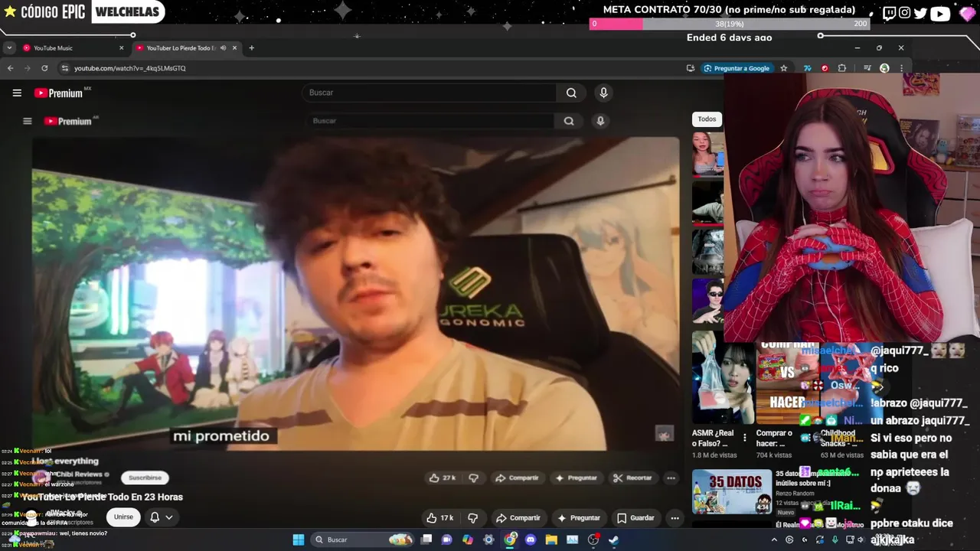Open the 35 DATOS video thumbnail
Viewport: 980px width, 551px height.
click(732, 491)
